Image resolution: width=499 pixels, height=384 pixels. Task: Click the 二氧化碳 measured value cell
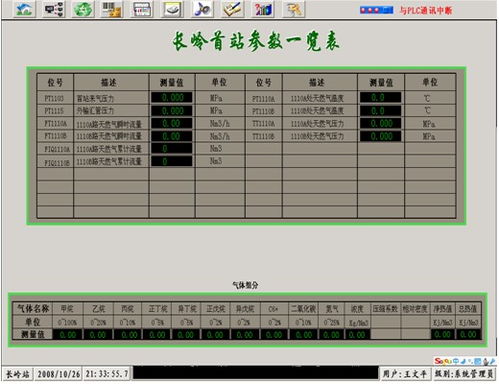304,334
